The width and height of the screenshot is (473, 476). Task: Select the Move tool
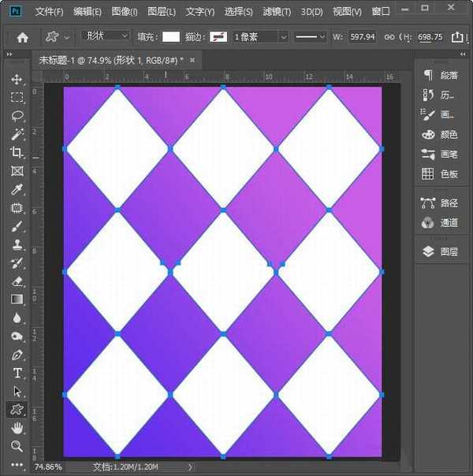[x=17, y=80]
